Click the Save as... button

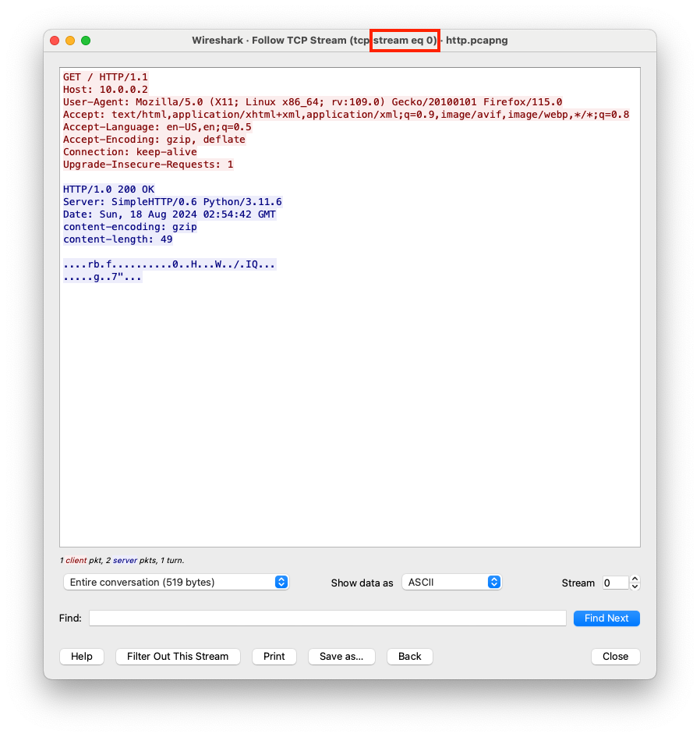(341, 657)
